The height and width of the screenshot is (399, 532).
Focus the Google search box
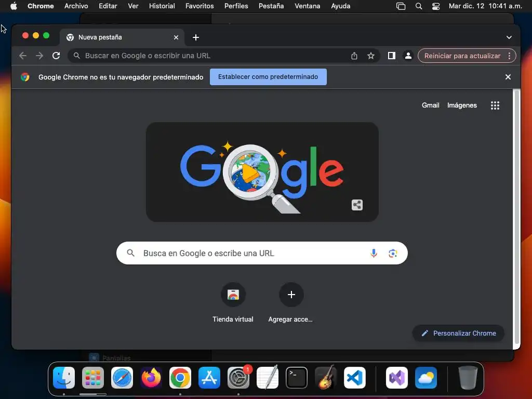tap(262, 253)
